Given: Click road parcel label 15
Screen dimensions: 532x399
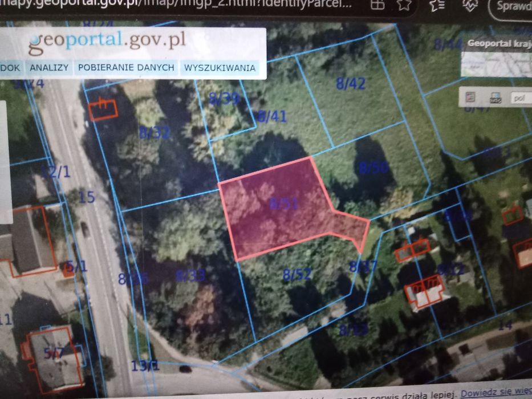Looking at the screenshot, I should (87, 197).
